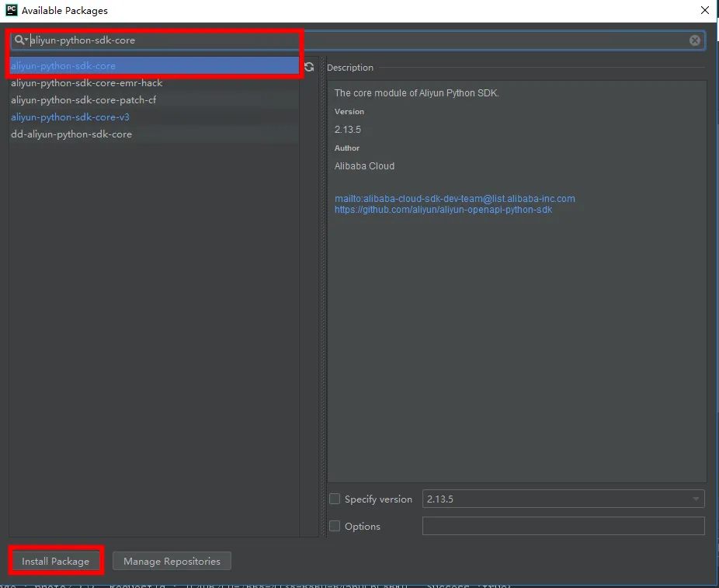Viewport: 719px width, 588px height.
Task: Click 'The core module of Aliyun Python SDK' text
Action: pos(416,92)
